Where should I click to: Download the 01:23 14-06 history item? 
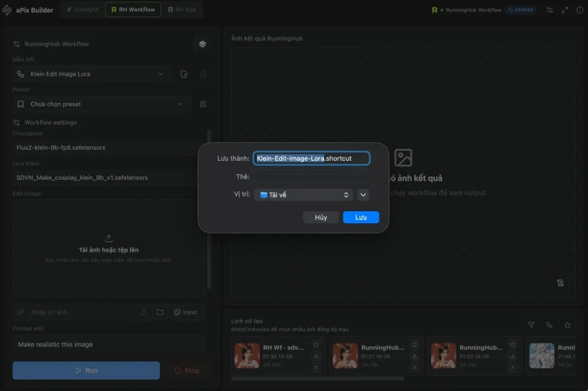(513, 356)
